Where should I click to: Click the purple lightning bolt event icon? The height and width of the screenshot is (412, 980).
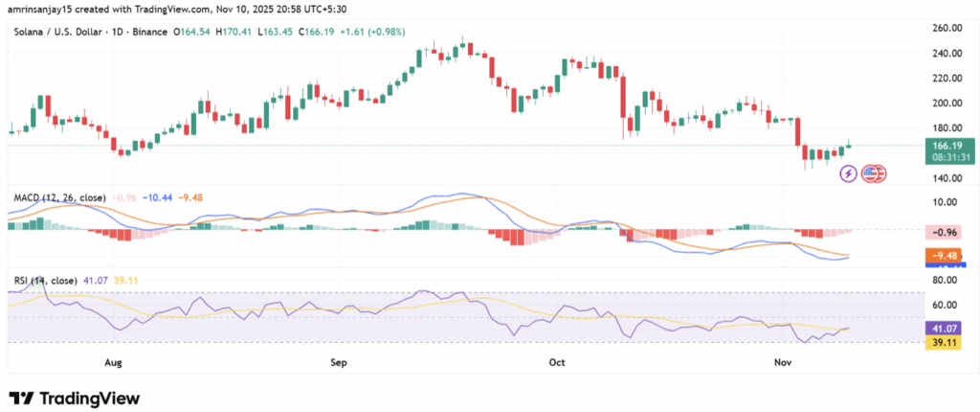[x=848, y=173]
